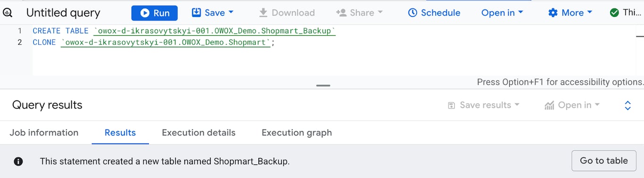644x178 pixels.
Task: Click the CREATE TABLE keyword in editor
Action: tap(60, 31)
